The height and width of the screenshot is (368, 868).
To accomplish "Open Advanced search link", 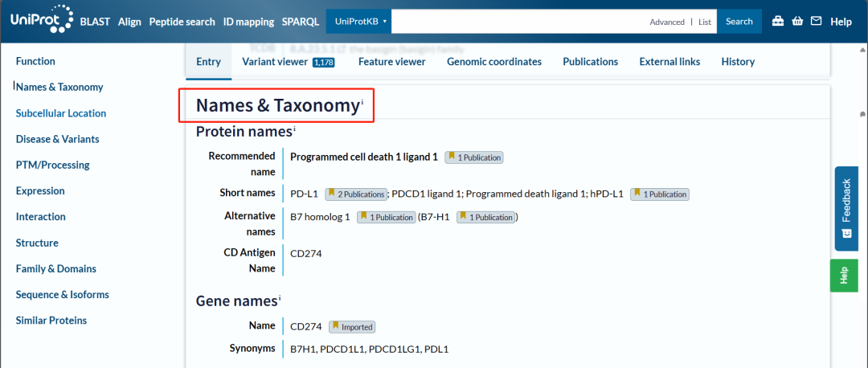I will 667,22.
